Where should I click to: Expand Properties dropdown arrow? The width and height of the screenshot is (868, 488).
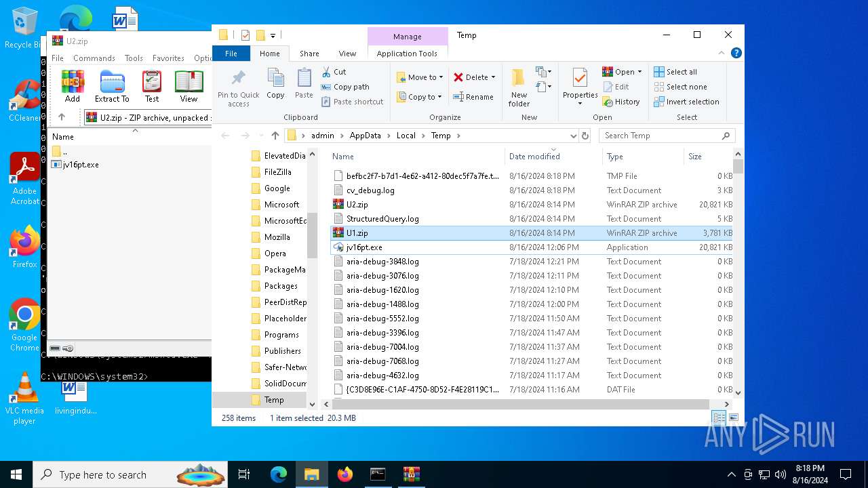[580, 103]
